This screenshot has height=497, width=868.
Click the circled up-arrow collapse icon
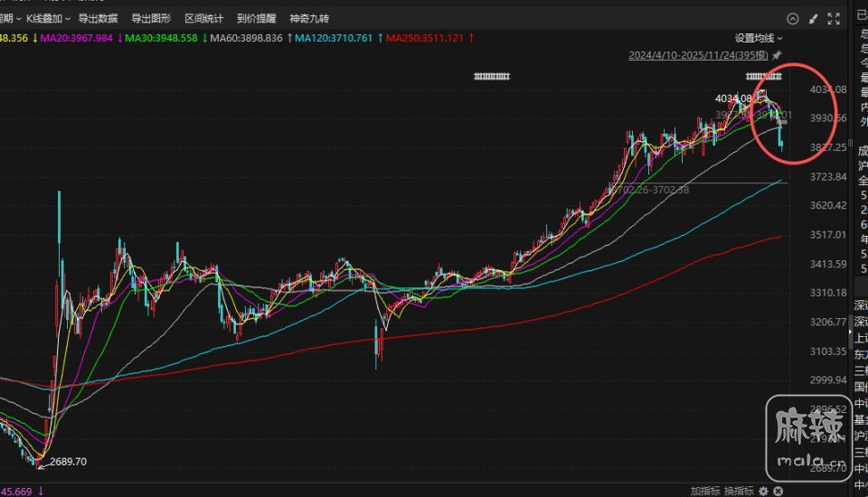tap(793, 18)
